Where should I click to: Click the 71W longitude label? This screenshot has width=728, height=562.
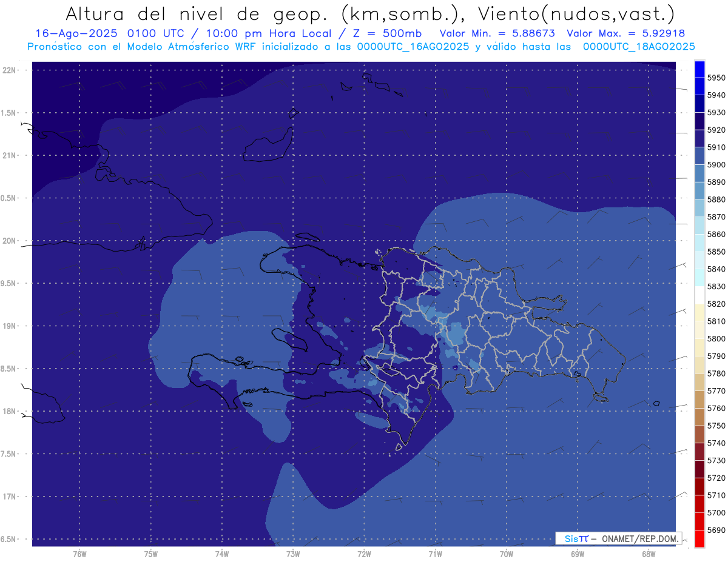pos(435,554)
